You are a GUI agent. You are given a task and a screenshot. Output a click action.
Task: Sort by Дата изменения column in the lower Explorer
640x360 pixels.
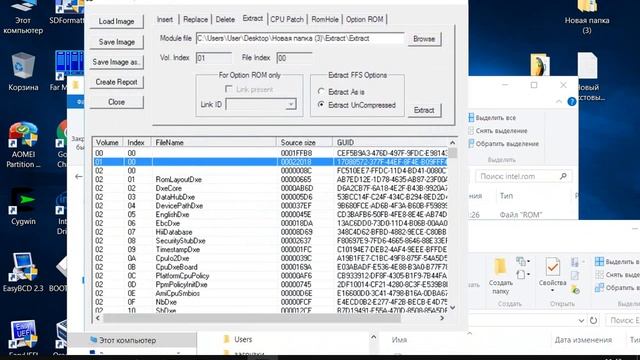pos(583,340)
